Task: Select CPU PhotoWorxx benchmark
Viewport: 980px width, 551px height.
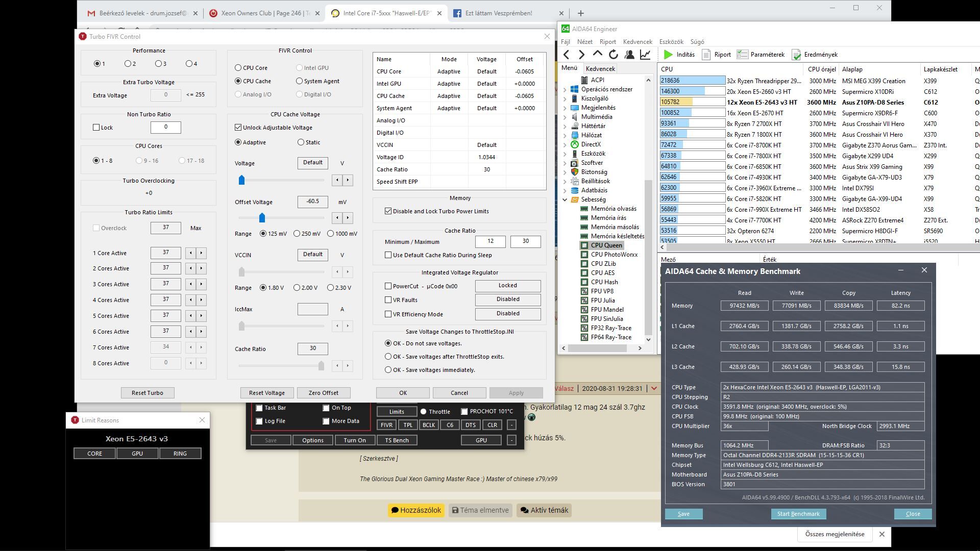Action: [x=614, y=255]
